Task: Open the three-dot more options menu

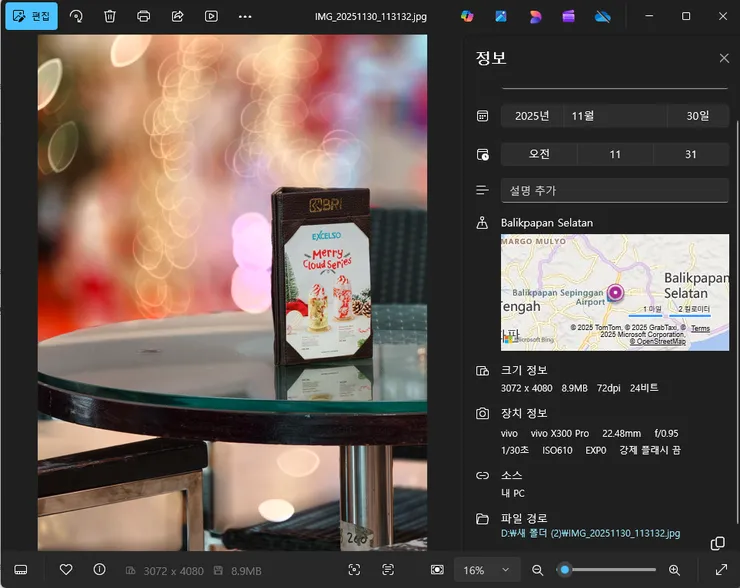Action: tap(245, 17)
